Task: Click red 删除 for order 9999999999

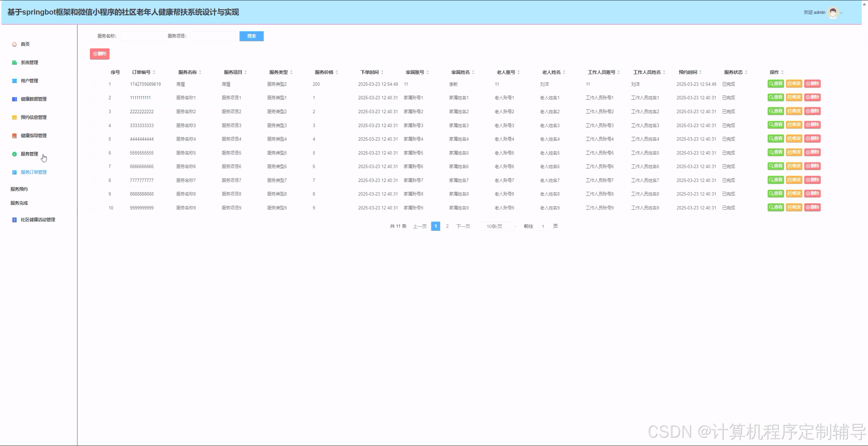Action: click(x=812, y=207)
